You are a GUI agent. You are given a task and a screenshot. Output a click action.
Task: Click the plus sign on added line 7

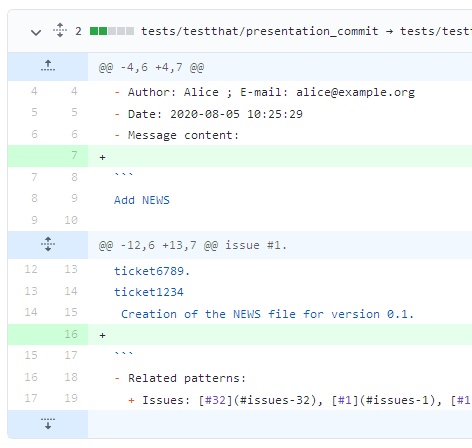coord(102,157)
